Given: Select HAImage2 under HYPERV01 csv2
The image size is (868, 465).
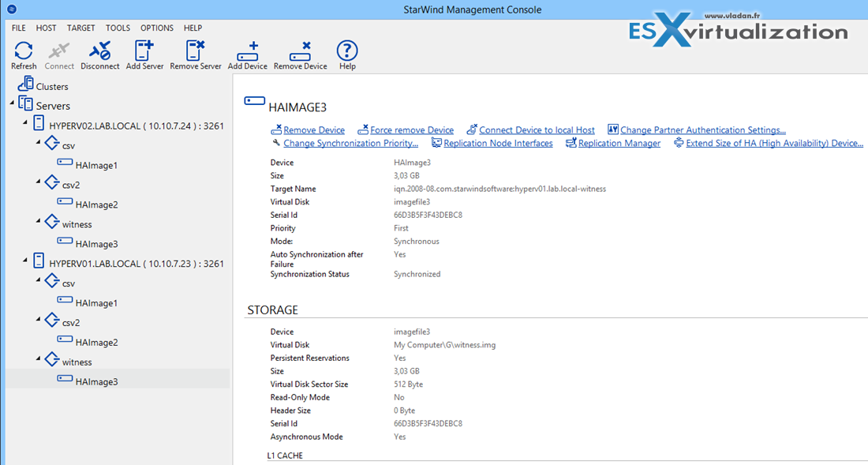Looking at the screenshot, I should (x=96, y=343).
